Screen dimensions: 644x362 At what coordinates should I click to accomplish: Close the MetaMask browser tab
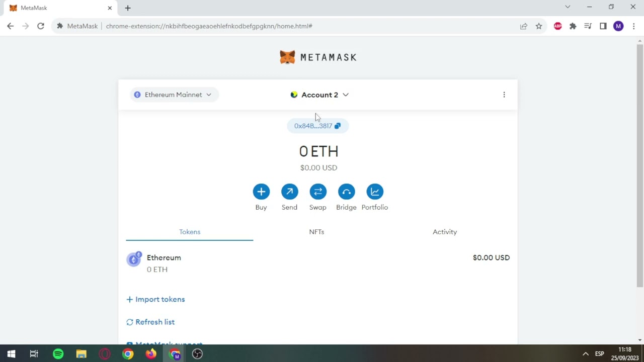tap(110, 8)
